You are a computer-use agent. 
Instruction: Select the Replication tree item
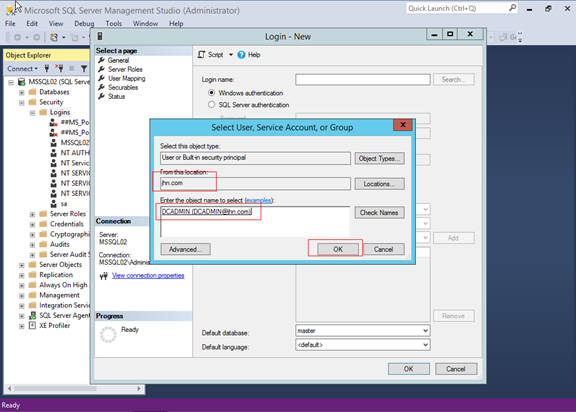coord(56,275)
